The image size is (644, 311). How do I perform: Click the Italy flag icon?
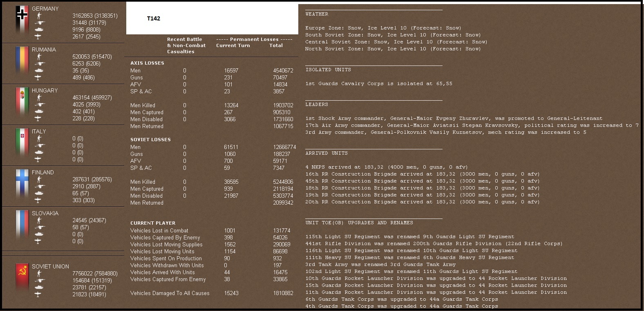(22, 143)
